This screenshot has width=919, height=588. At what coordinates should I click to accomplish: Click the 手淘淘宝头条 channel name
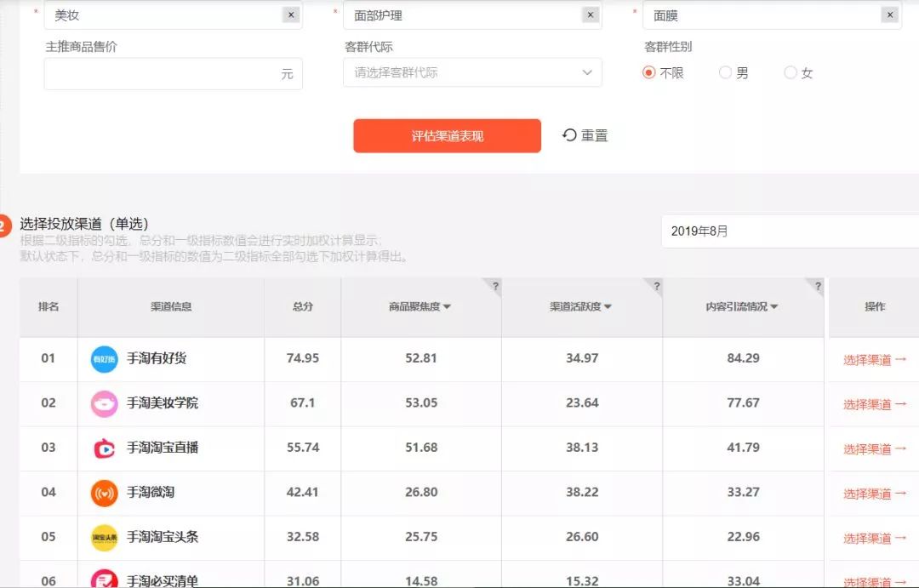pos(163,536)
